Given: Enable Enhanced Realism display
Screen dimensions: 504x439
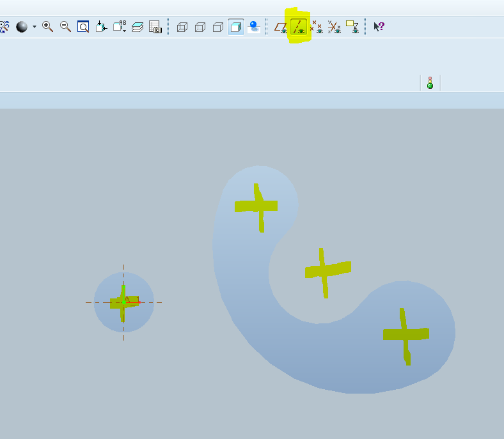Looking at the screenshot, I should [x=254, y=27].
